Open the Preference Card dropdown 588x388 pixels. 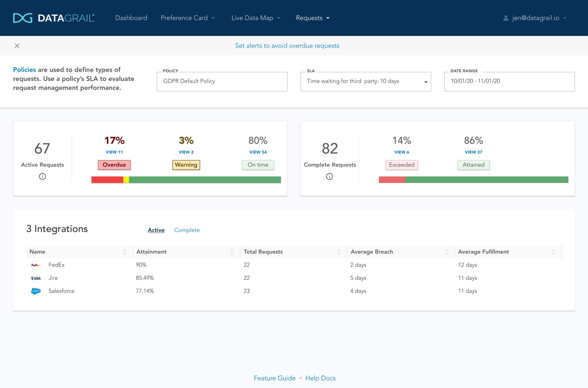[187, 18]
